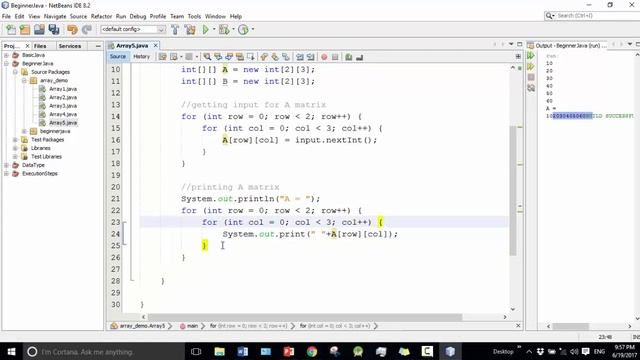
Task: Click the editor horizontal scrollbar
Action: [304, 317]
